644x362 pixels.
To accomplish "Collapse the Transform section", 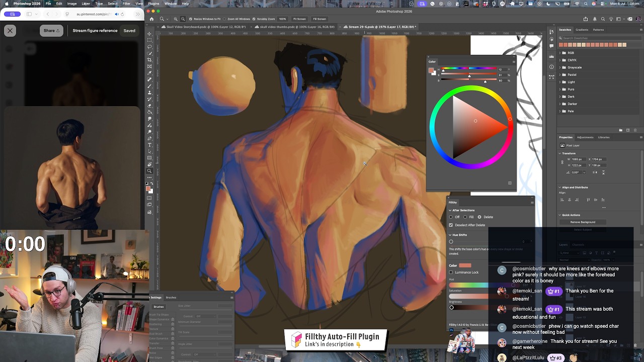I will click(560, 153).
